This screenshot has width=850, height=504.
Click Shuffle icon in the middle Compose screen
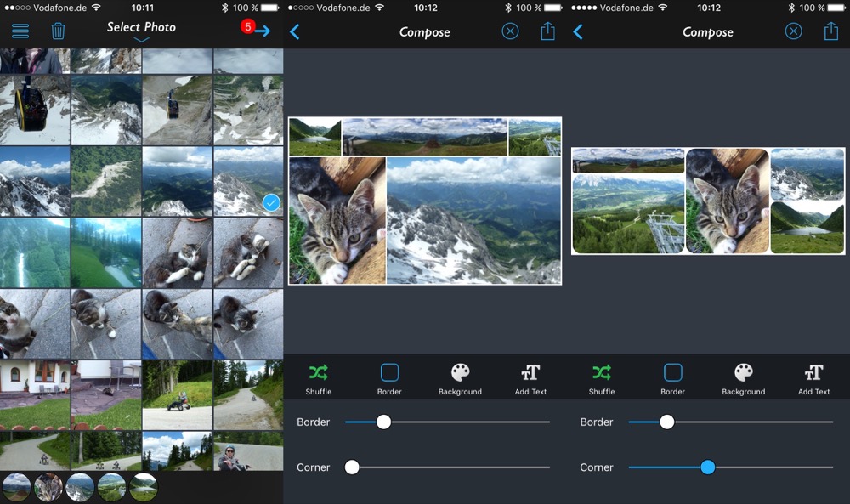[318, 372]
